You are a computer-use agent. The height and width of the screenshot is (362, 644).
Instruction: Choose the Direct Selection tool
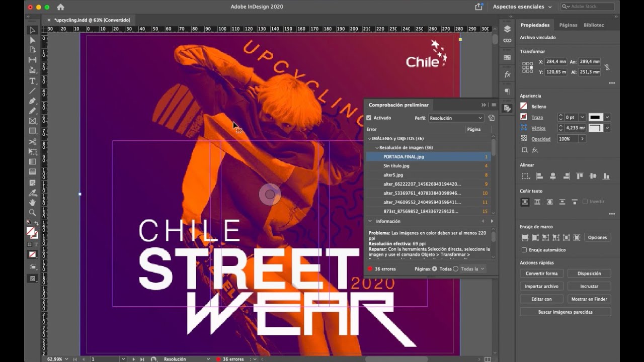33,40
